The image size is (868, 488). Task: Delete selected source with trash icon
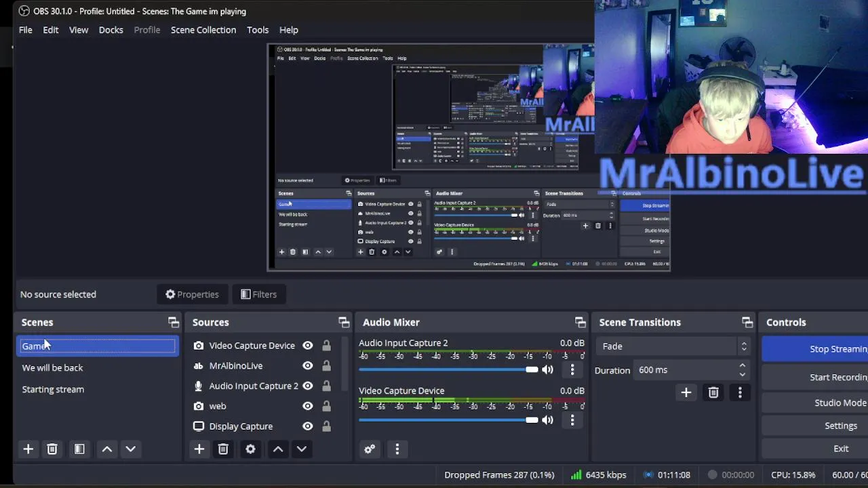pyautogui.click(x=223, y=449)
